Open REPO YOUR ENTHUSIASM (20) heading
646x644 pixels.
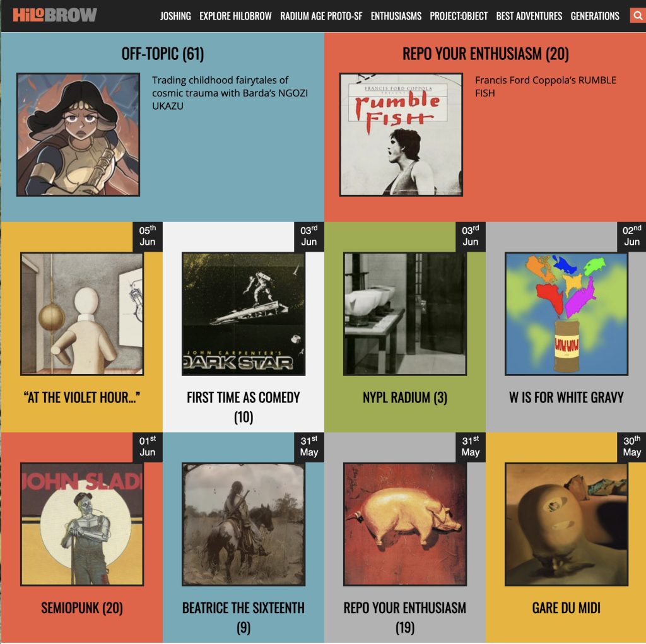pos(485,54)
